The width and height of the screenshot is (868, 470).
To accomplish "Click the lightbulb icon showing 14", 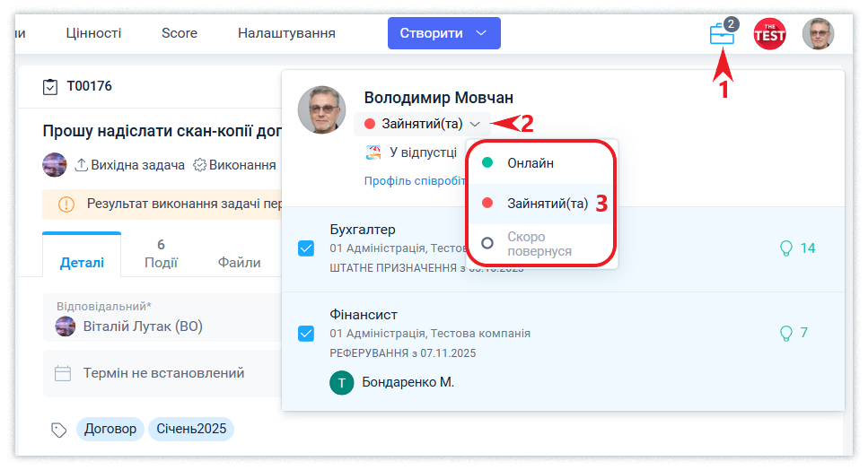I will 786,248.
